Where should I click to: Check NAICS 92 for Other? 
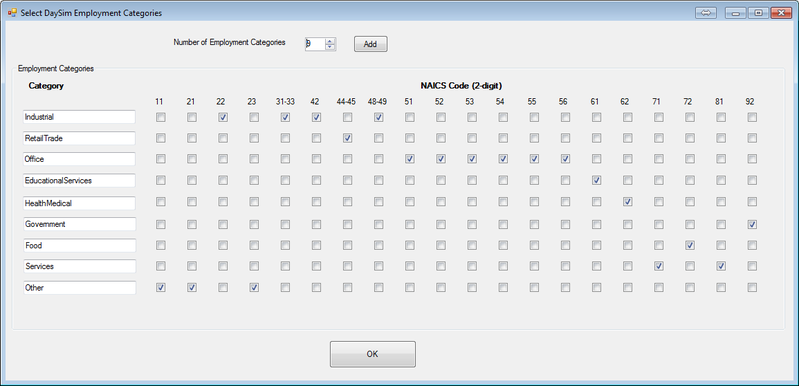(x=752, y=288)
